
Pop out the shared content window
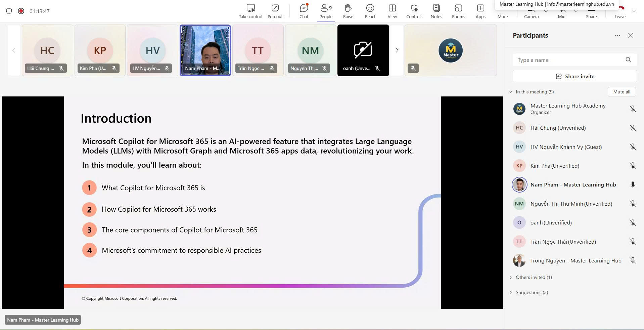tap(275, 11)
